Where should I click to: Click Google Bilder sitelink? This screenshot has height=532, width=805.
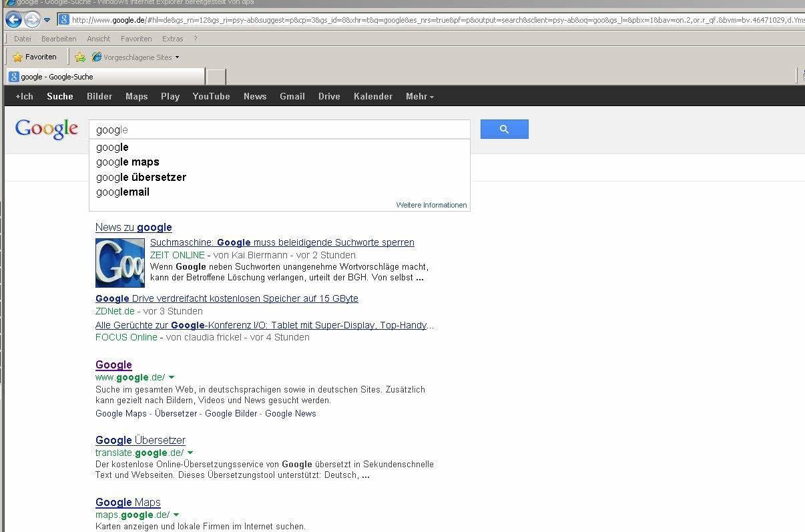(231, 413)
